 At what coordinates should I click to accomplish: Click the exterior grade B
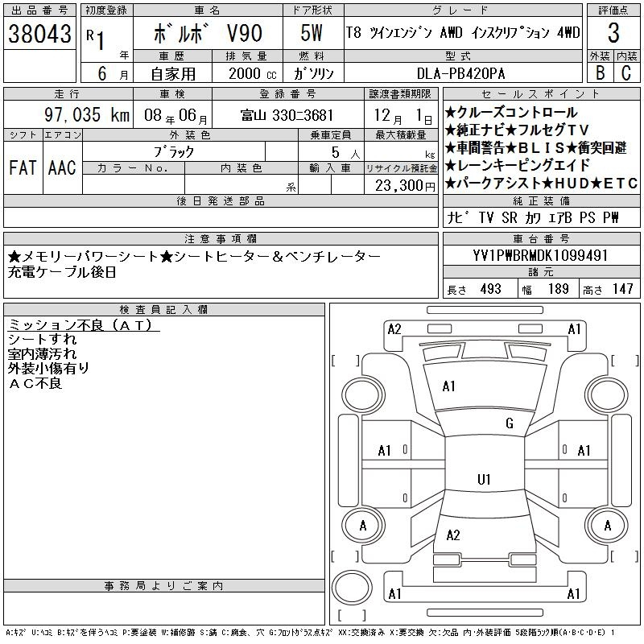[x=600, y=73]
